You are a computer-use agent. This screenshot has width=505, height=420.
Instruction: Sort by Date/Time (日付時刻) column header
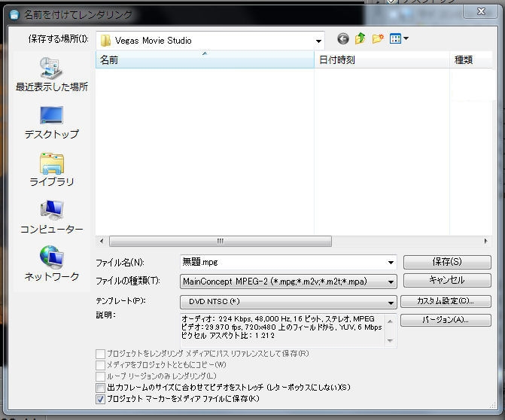point(382,59)
